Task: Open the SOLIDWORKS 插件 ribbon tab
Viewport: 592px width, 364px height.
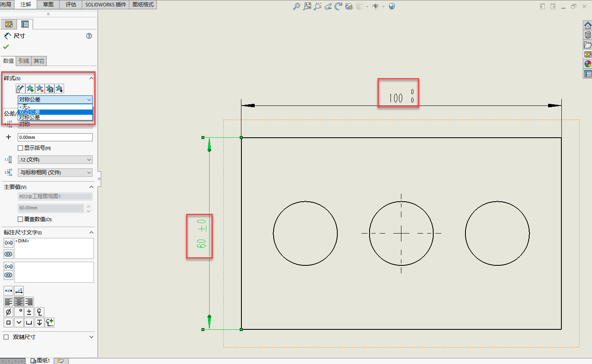Action: tap(106, 4)
